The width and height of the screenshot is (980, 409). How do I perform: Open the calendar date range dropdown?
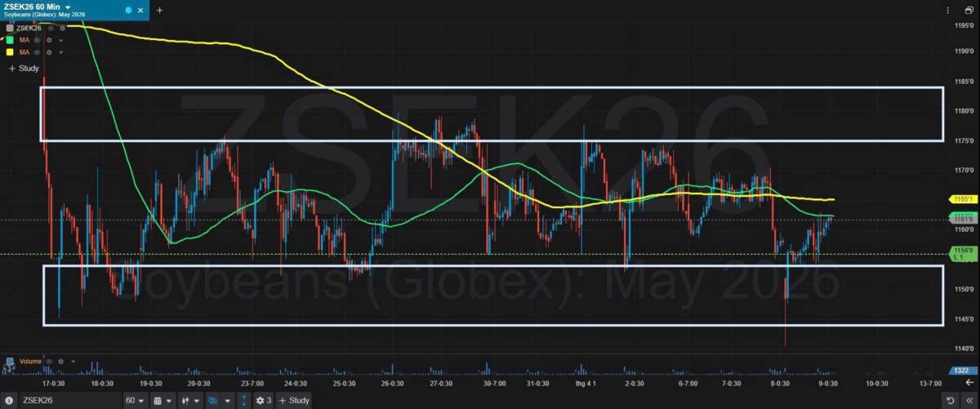coord(163,400)
